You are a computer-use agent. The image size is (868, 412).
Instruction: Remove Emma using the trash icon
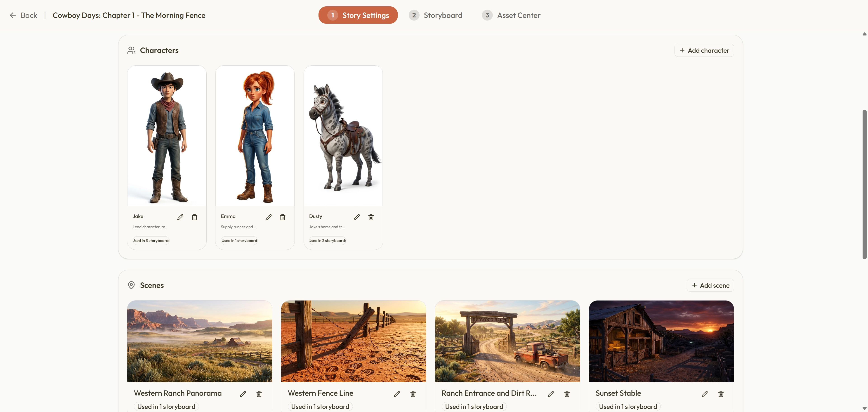pos(283,217)
